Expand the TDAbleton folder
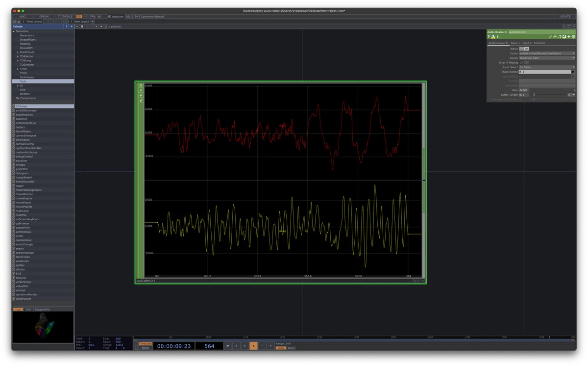The width and height of the screenshot is (588, 366). click(18, 56)
